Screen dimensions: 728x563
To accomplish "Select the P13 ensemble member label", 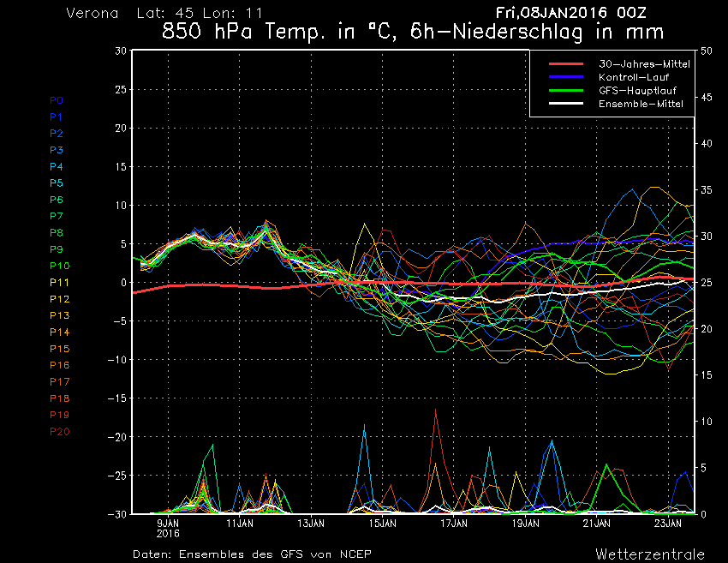I will 59,315.
